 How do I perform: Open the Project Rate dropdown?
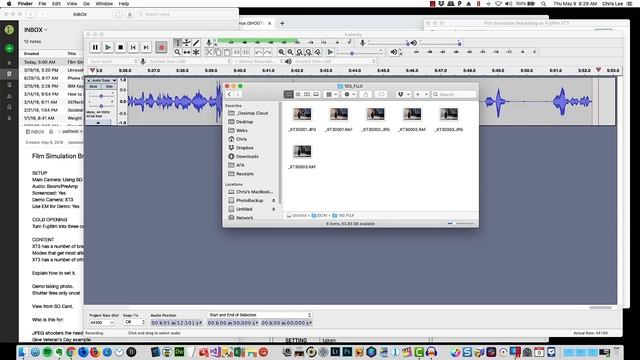click(x=102, y=322)
